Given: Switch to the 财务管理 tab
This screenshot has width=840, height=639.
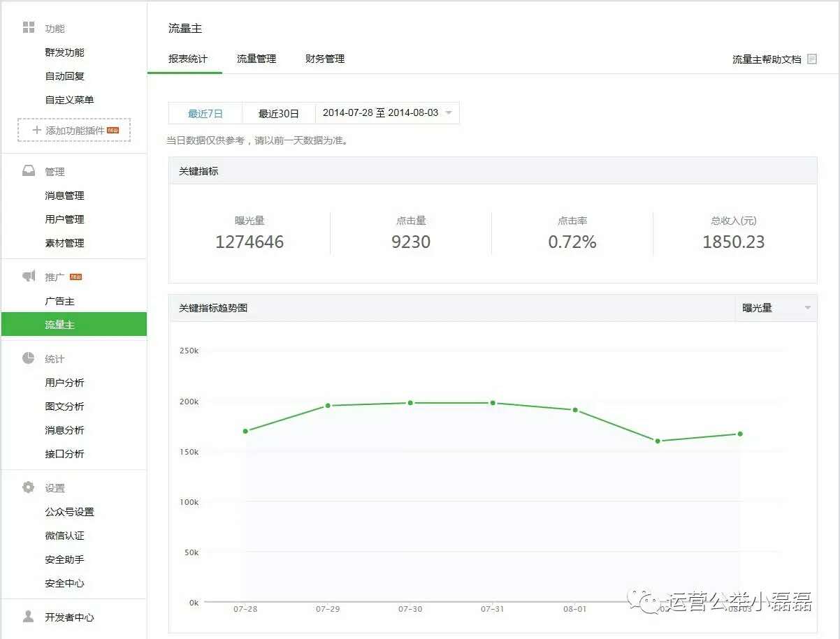Looking at the screenshot, I should tap(325, 59).
